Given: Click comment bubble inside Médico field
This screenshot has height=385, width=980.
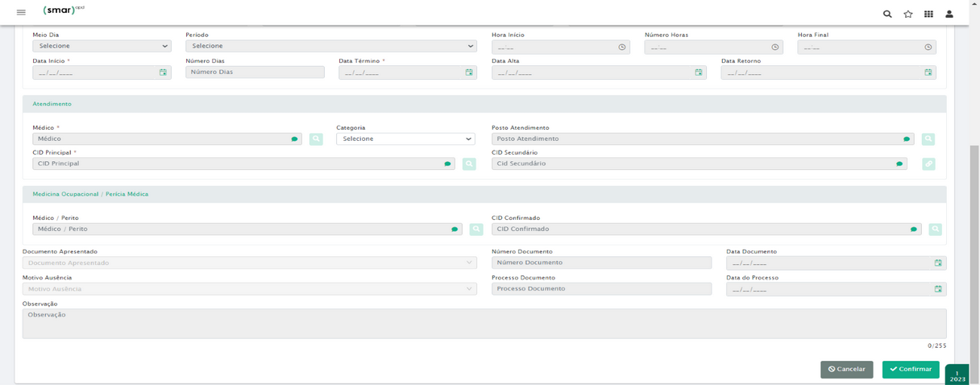Looking at the screenshot, I should 294,139.
